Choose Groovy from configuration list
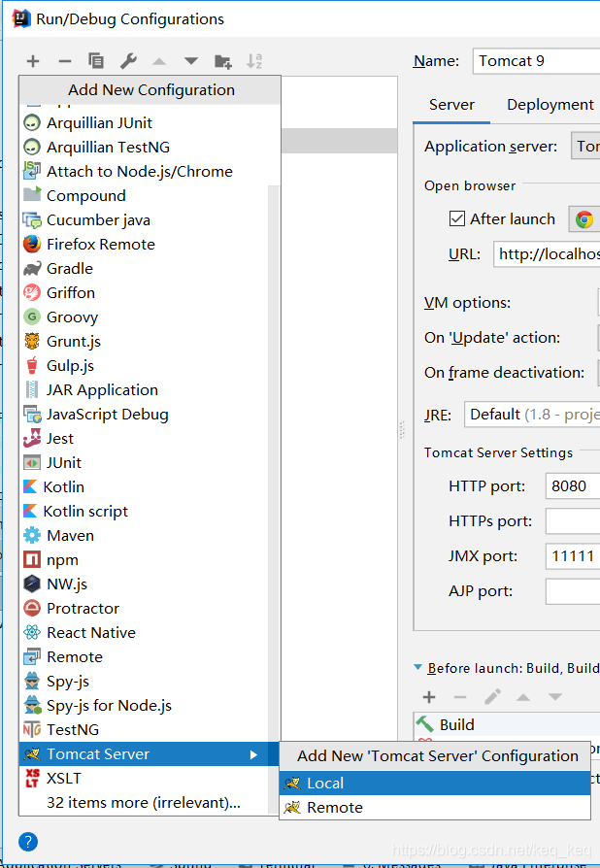This screenshot has width=600, height=868. click(144, 317)
